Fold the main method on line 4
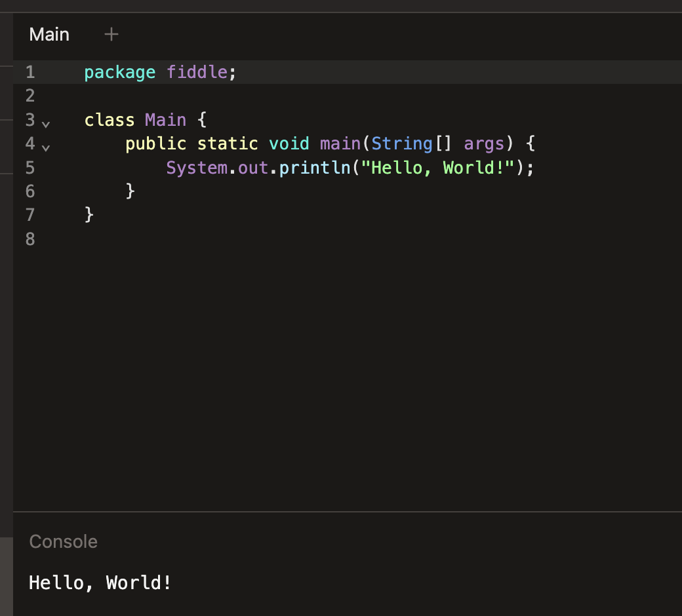Viewport: 682px width, 616px height. coord(45,147)
